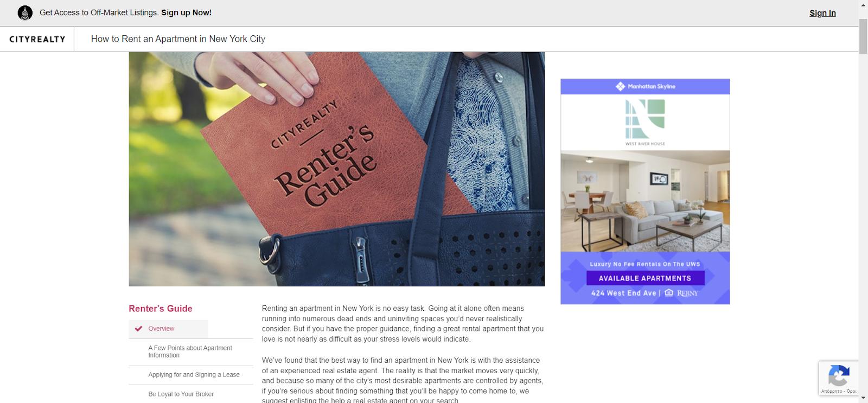This screenshot has height=403, width=868.
Task: Click the AVAILABLE APARTMENTS button
Action: point(645,278)
